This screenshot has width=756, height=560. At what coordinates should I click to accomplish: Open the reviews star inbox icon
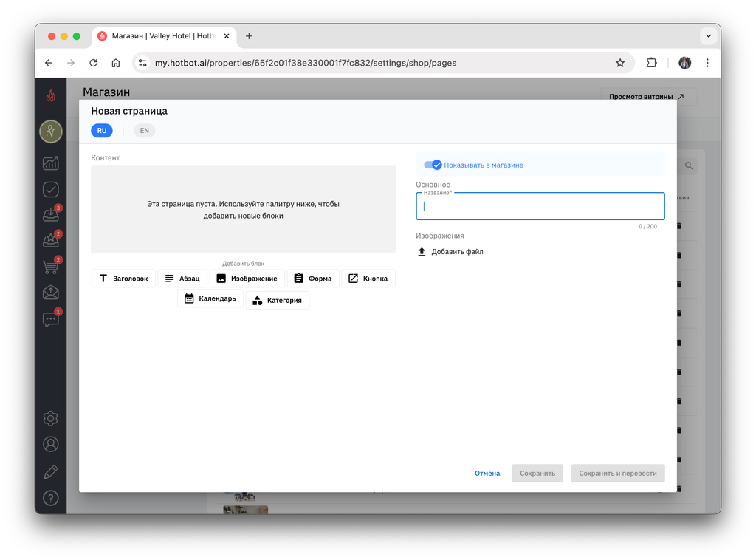tap(51, 239)
